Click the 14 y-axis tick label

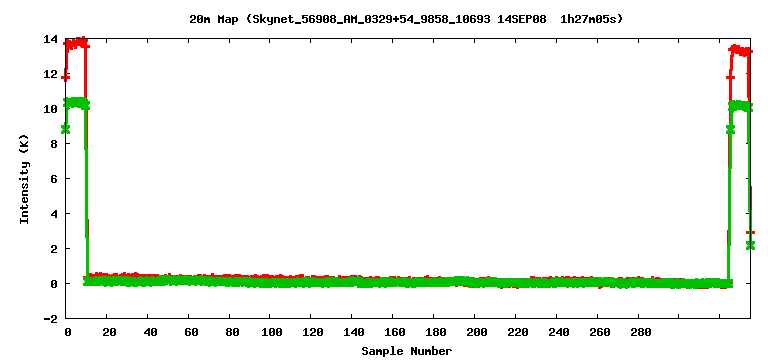51,39
